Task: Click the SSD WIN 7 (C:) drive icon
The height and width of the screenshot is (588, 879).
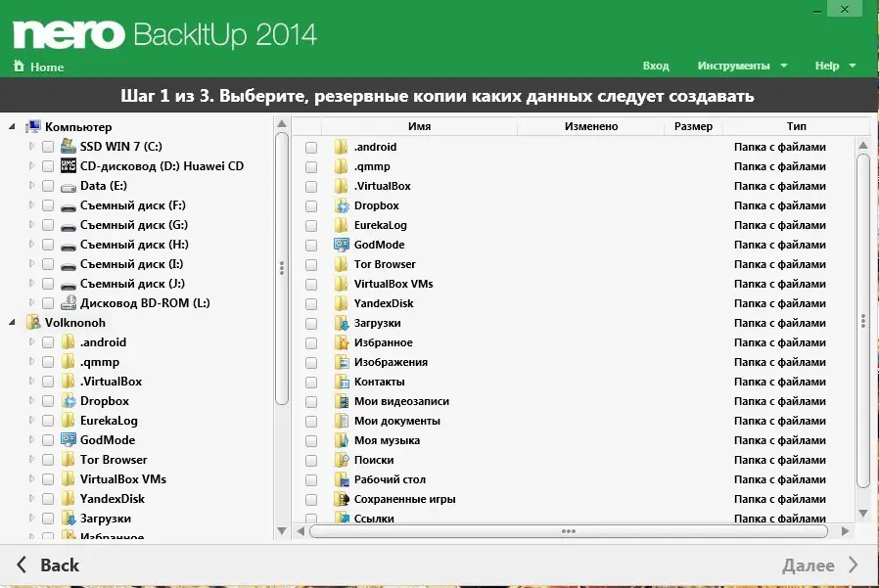Action: pos(69,147)
